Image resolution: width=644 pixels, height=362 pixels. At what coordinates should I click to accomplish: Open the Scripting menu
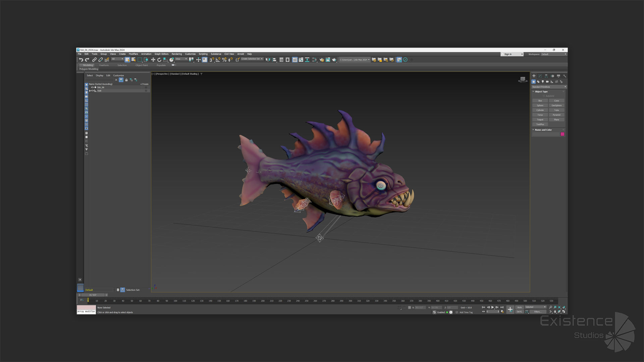click(203, 54)
